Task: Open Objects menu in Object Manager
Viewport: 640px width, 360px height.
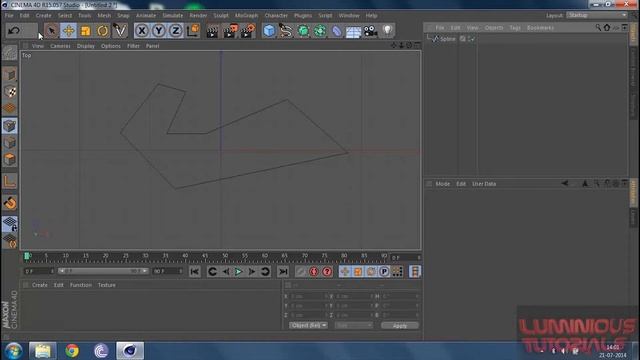Action: (x=494, y=28)
